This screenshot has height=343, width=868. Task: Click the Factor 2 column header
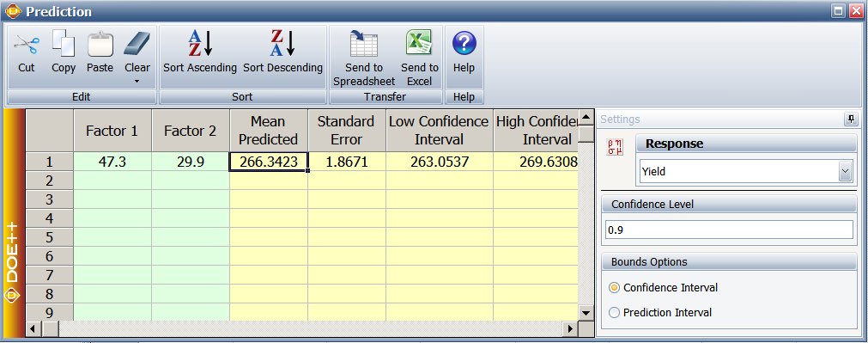click(x=191, y=131)
